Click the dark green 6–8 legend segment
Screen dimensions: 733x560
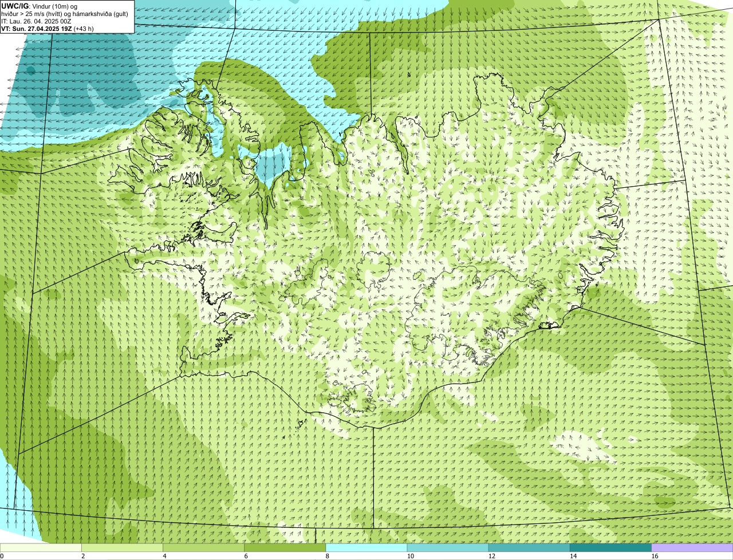pos(285,548)
